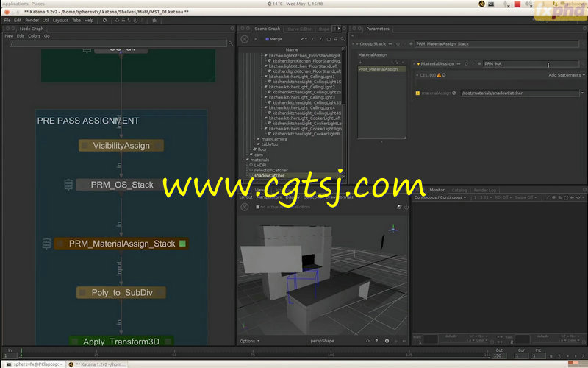Open the Layouts menu

60,21
